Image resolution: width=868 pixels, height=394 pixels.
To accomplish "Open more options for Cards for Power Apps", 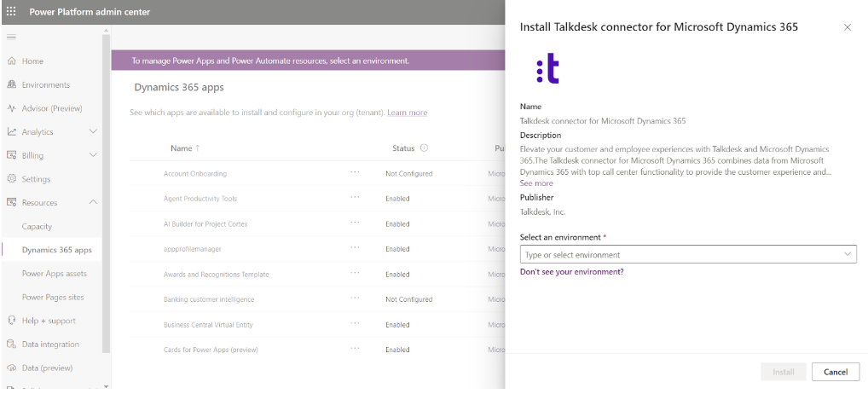I will coord(355,348).
